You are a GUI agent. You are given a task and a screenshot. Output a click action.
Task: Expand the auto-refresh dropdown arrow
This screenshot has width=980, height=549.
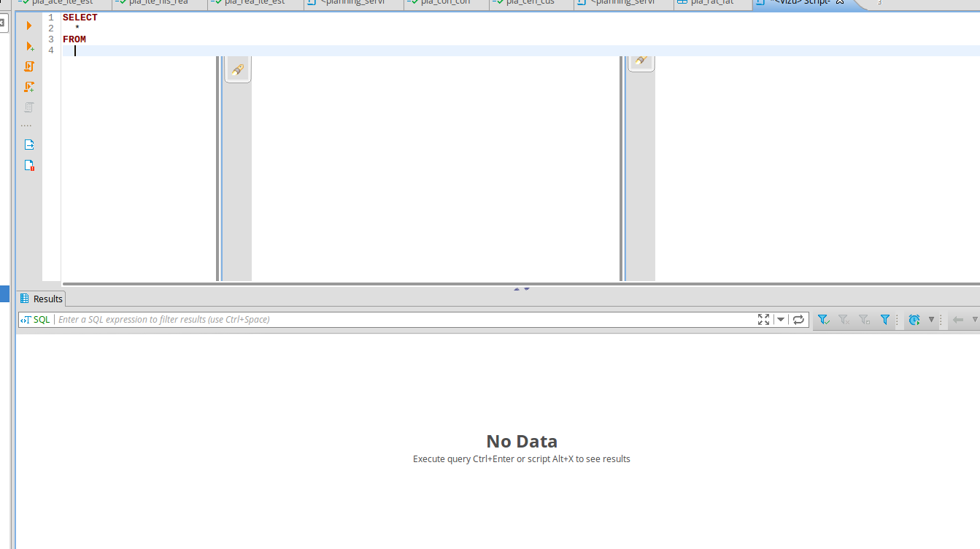click(x=932, y=319)
